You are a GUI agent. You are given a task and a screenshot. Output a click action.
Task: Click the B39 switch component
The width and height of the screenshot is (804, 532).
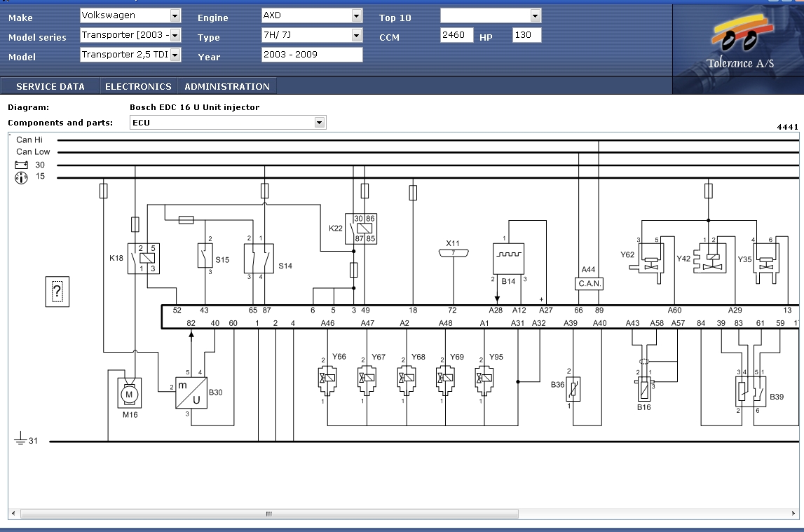coord(750,391)
